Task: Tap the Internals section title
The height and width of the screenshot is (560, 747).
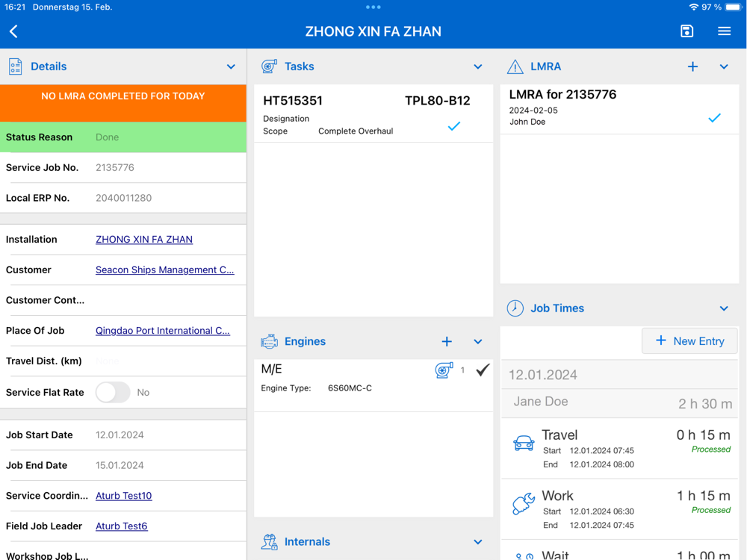Action: pyautogui.click(x=307, y=542)
